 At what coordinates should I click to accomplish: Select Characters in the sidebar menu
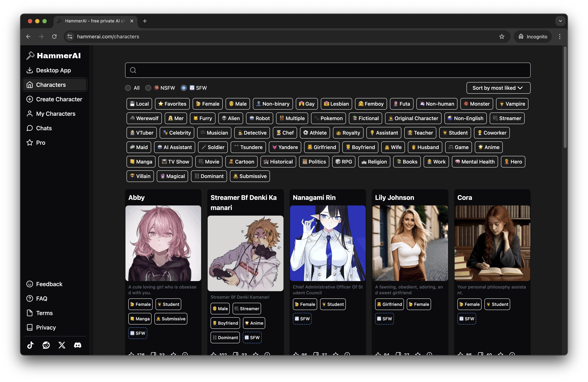point(51,85)
